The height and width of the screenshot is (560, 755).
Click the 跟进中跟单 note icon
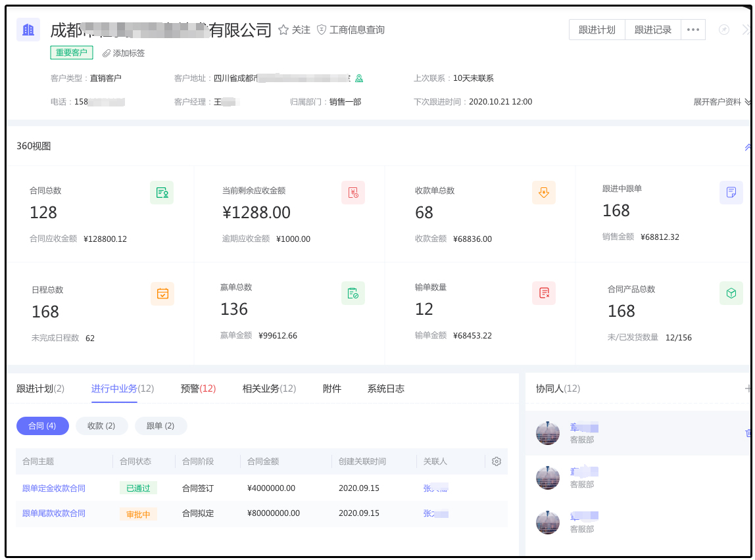pyautogui.click(x=731, y=192)
